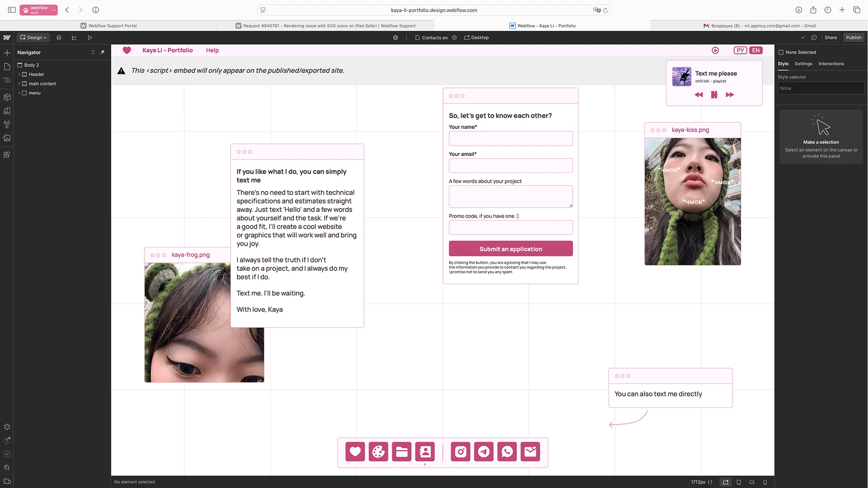Viewport: 868px width, 488px height.
Task: Open the AI help assistant icon
Action: click(7, 440)
